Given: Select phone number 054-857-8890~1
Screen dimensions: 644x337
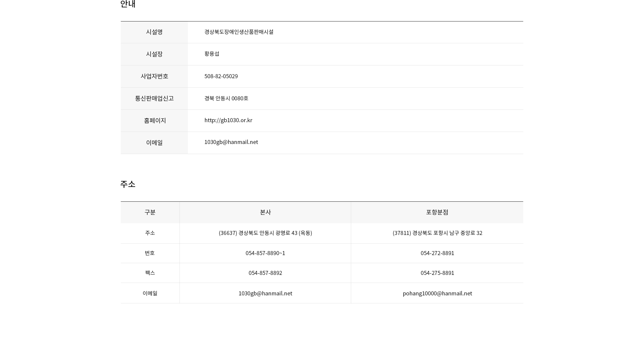Looking at the screenshot, I should click(265, 253).
